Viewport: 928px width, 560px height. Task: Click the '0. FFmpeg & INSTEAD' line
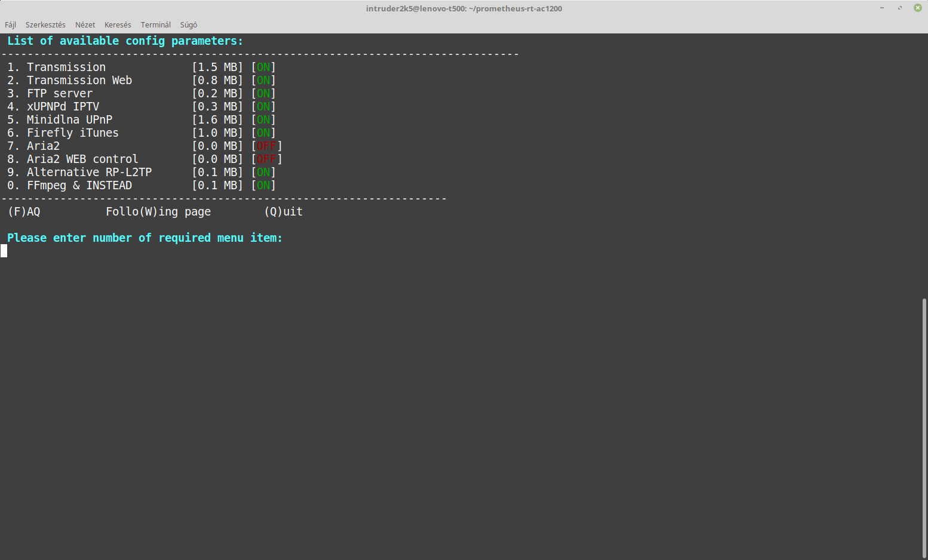coord(142,185)
